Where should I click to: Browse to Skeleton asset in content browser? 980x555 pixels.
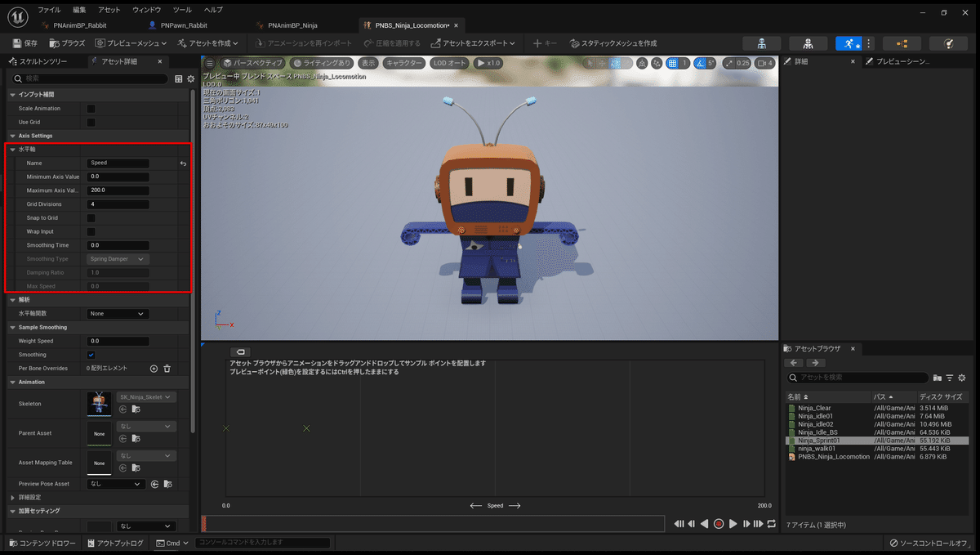tap(136, 409)
